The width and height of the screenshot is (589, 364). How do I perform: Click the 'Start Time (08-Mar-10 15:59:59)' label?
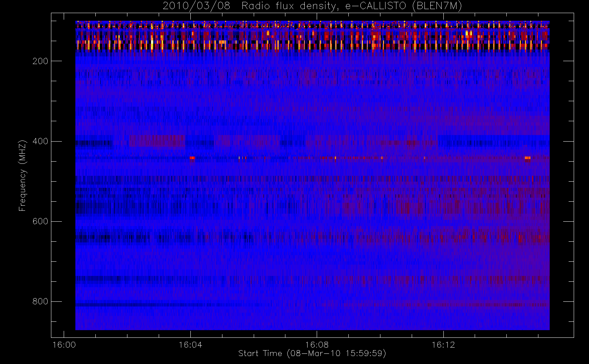[312, 353]
